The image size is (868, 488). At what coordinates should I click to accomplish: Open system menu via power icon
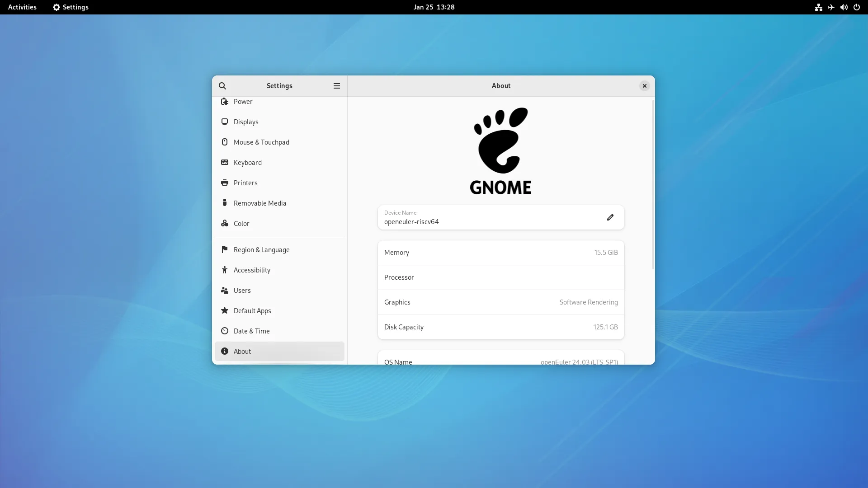coord(856,7)
